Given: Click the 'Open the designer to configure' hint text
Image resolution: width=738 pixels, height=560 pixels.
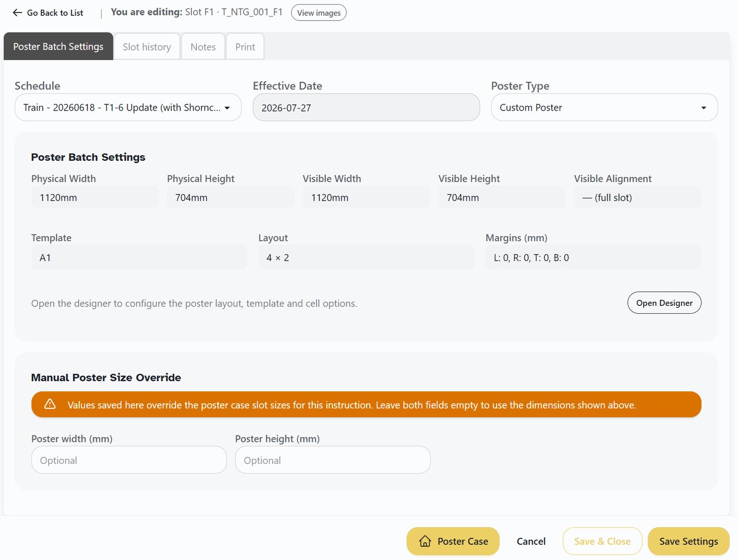Looking at the screenshot, I should click(194, 303).
